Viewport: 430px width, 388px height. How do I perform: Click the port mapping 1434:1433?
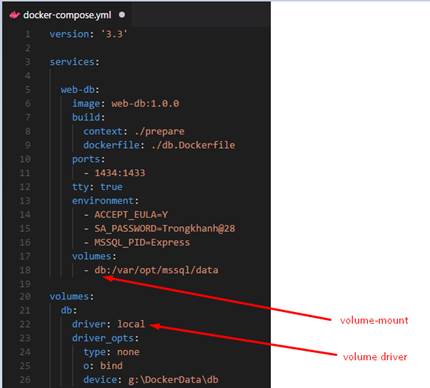coord(120,173)
